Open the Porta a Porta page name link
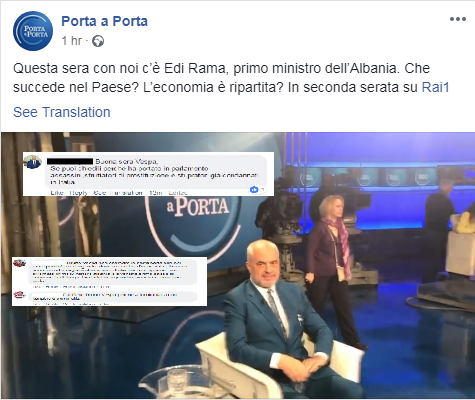The image size is (475, 400). coord(104,21)
